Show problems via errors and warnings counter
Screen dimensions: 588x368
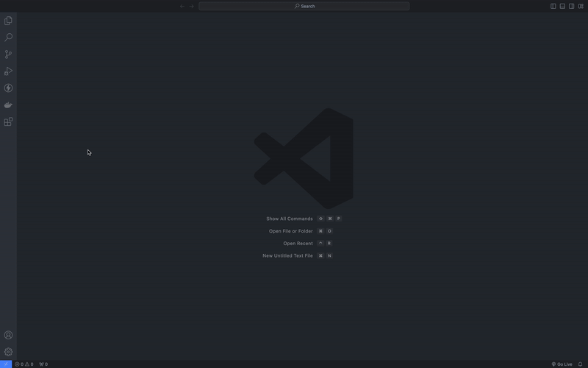(24, 364)
